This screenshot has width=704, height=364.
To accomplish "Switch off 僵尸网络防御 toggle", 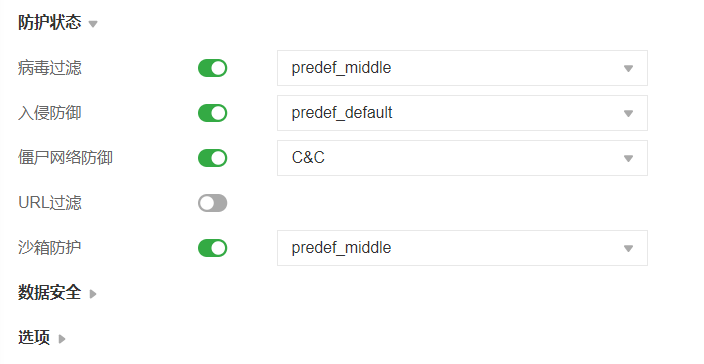I will pyautogui.click(x=212, y=158).
